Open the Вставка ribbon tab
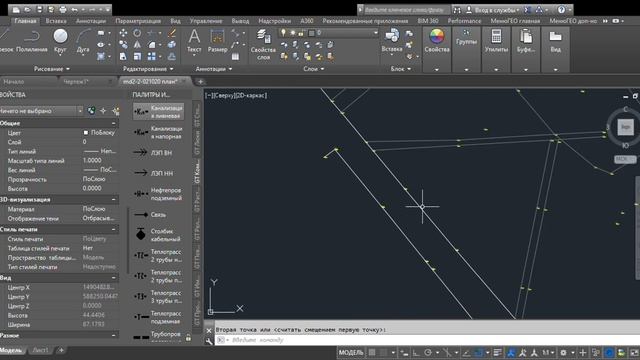The image size is (640, 360). point(56,21)
